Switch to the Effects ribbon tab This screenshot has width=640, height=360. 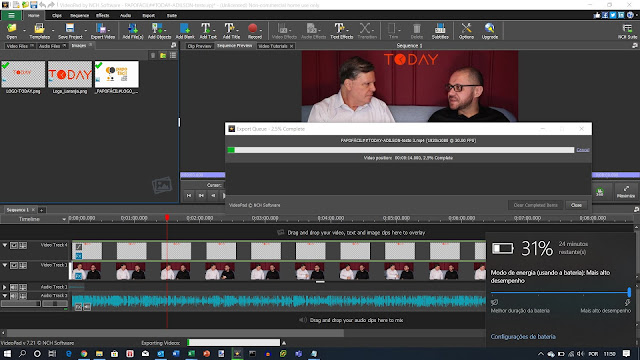click(102, 16)
